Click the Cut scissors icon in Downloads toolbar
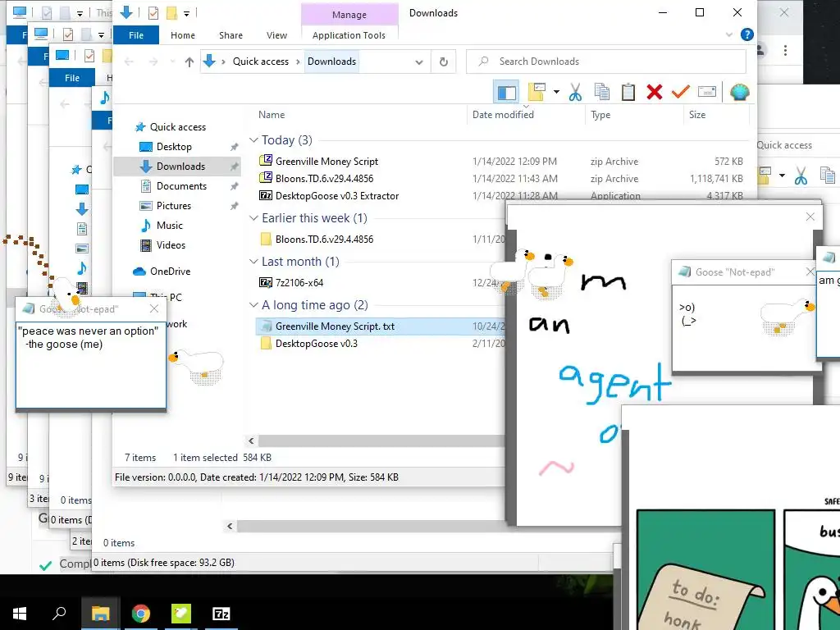 tap(575, 92)
